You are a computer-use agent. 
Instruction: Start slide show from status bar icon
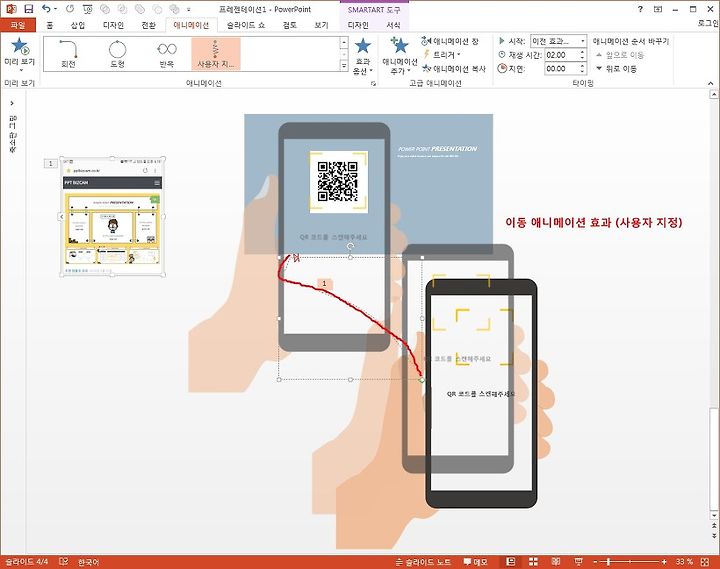pos(578,562)
